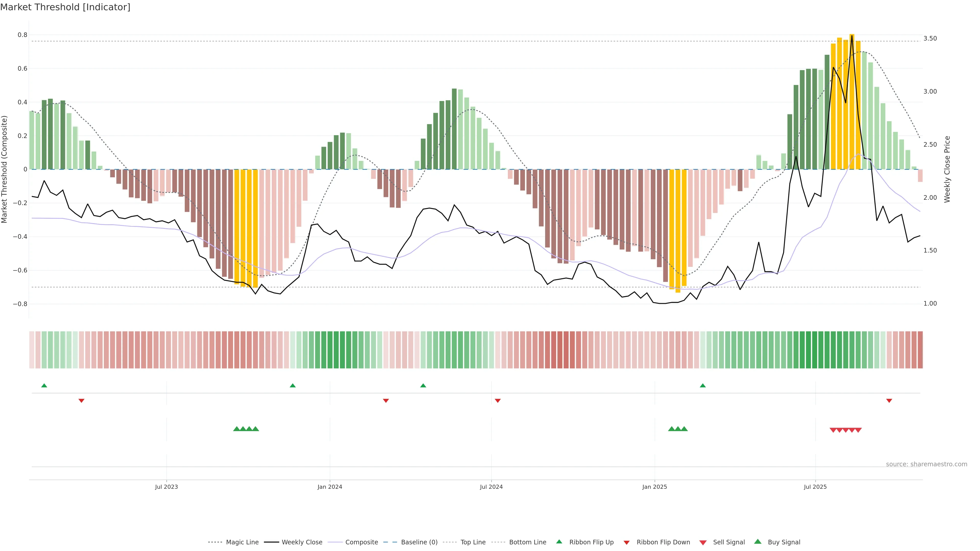Click the ribbon flip up marker after Jan 2025
Screen dimensions: 980x551
click(x=703, y=386)
